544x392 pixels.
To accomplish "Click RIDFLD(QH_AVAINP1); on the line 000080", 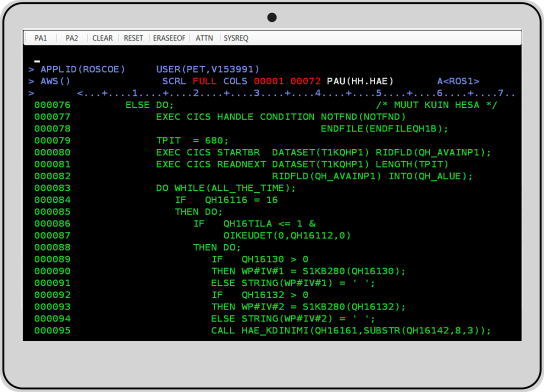I will (433, 152).
